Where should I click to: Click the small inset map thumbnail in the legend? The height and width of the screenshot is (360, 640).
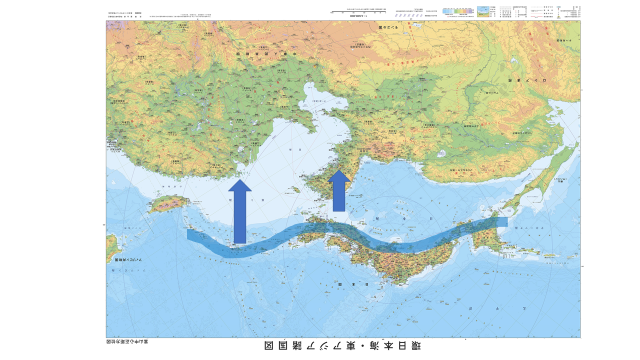pyautogui.click(x=483, y=11)
